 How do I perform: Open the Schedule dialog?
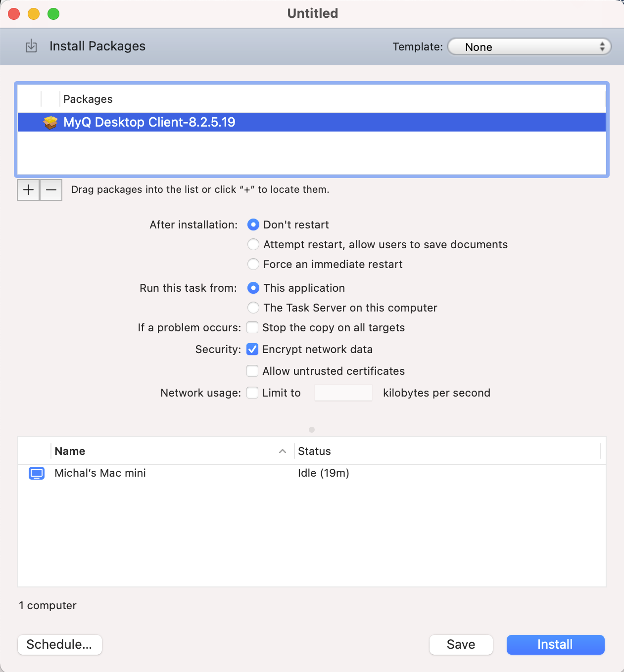59,644
